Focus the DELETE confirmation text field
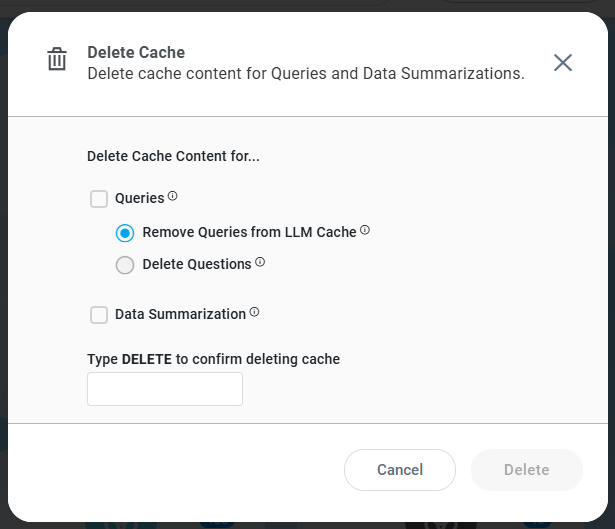Image resolution: width=615 pixels, height=529 pixels. pos(165,389)
